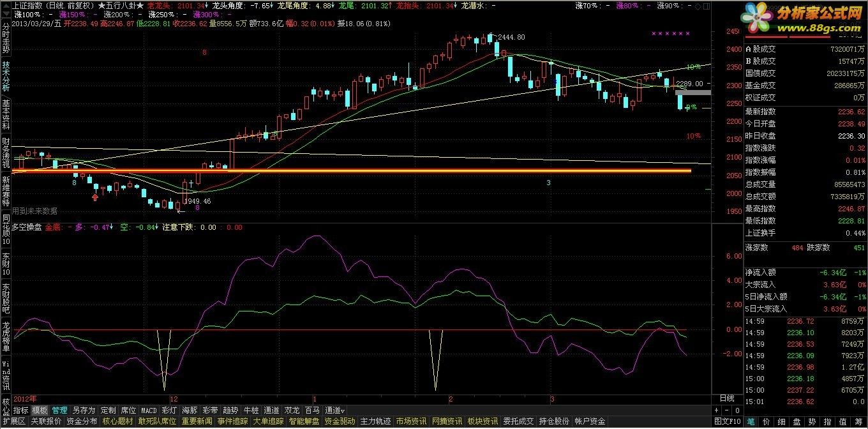The image size is (868, 429).
Task: Select the 细 tab in the quote panel
Action: (782, 421)
